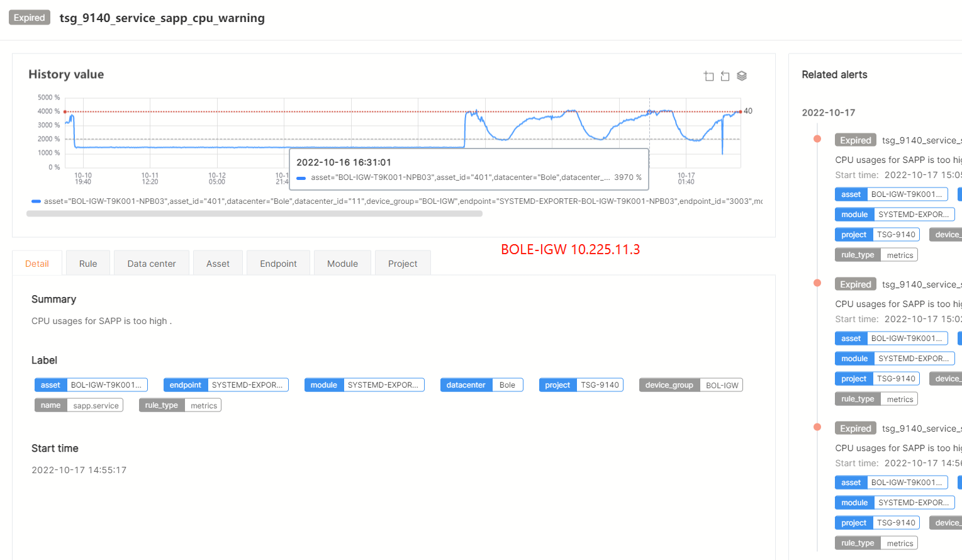The height and width of the screenshot is (560, 962).
Task: Open the Module tab
Action: (x=342, y=264)
